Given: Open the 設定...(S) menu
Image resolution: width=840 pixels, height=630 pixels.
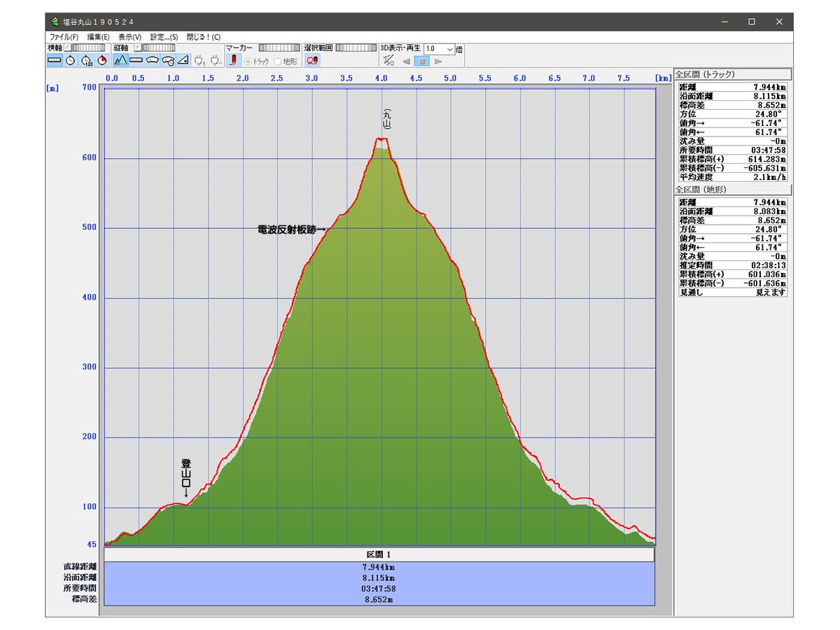Looking at the screenshot, I should coord(164,37).
